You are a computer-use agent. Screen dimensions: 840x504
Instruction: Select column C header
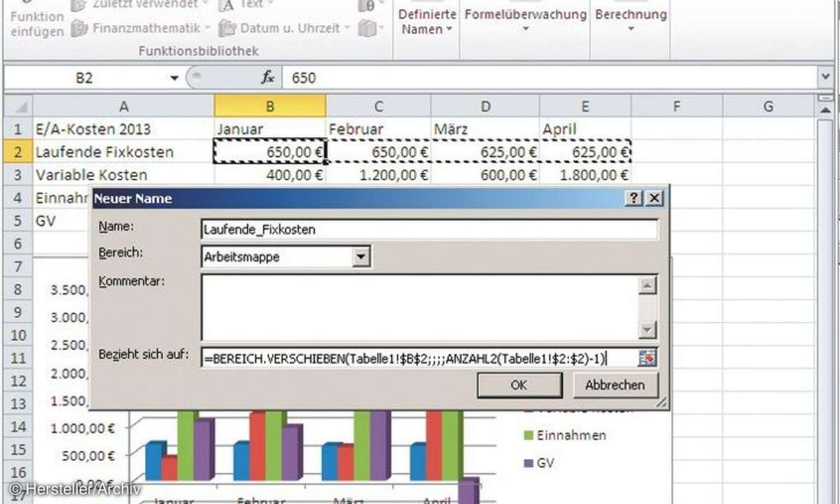[x=378, y=106]
